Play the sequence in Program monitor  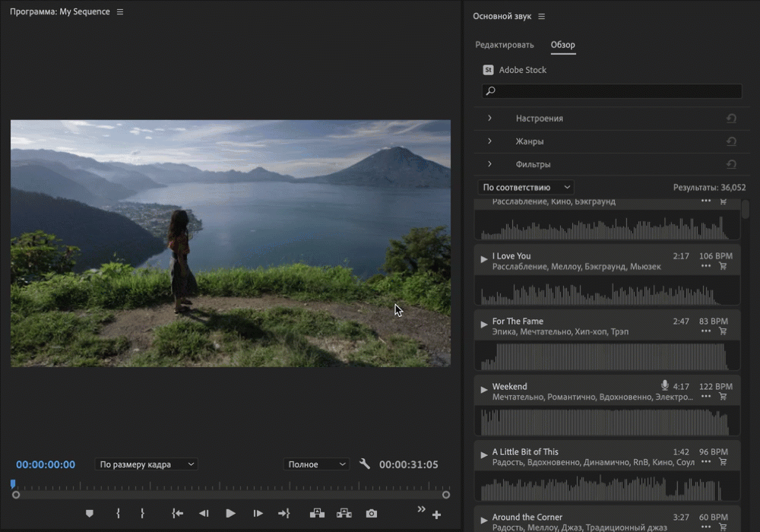[230, 514]
